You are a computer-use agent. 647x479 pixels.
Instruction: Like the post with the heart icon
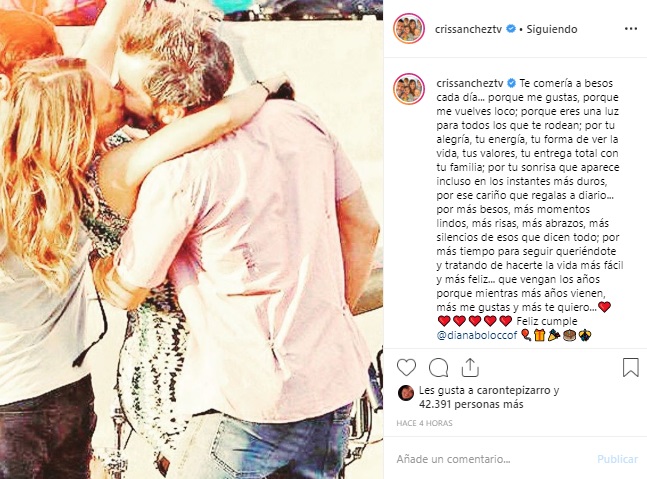(x=406, y=367)
